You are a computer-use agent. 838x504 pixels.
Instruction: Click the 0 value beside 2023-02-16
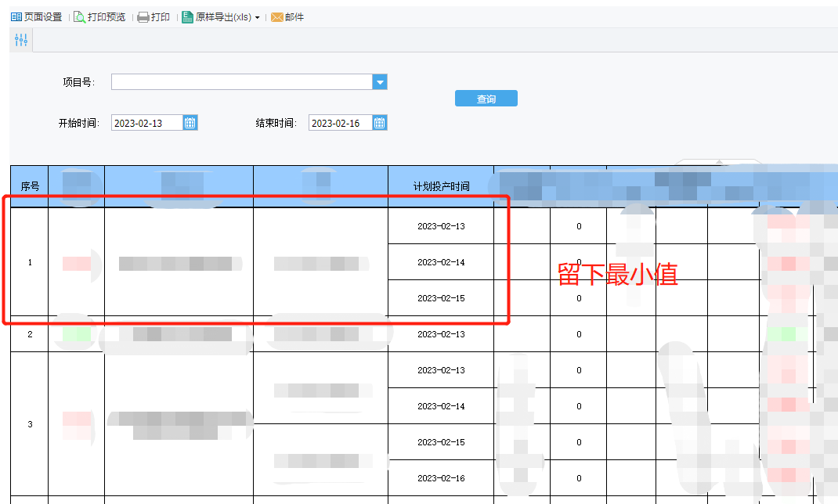(x=579, y=478)
